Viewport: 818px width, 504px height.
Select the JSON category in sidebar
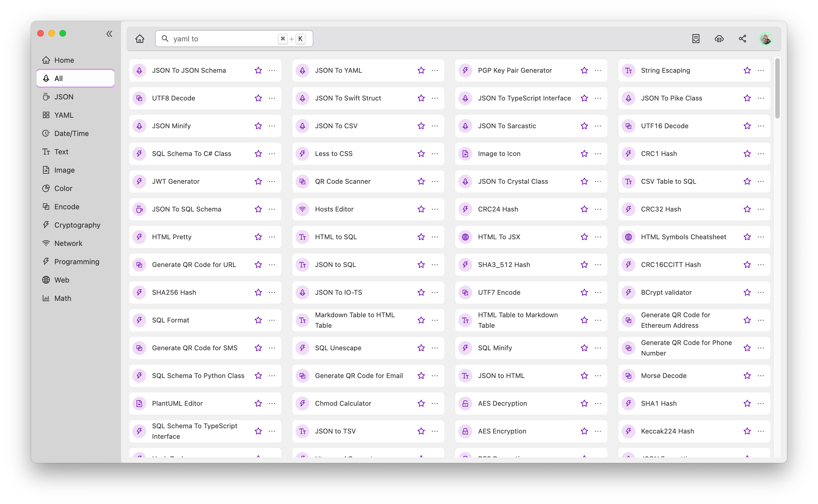pyautogui.click(x=75, y=97)
